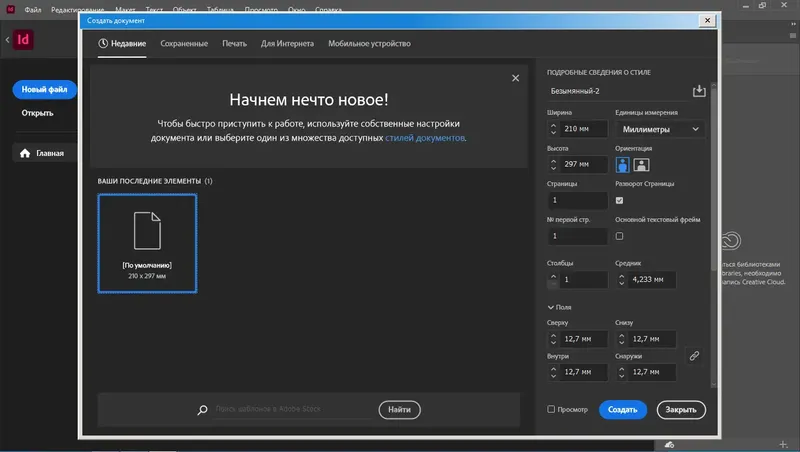
Task: Click the Средник 4,233 мм field
Action: (652, 280)
